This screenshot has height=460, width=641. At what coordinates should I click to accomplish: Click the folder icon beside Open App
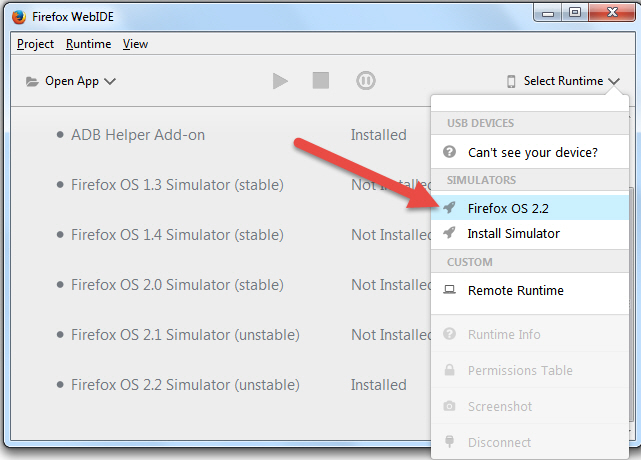pyautogui.click(x=32, y=81)
